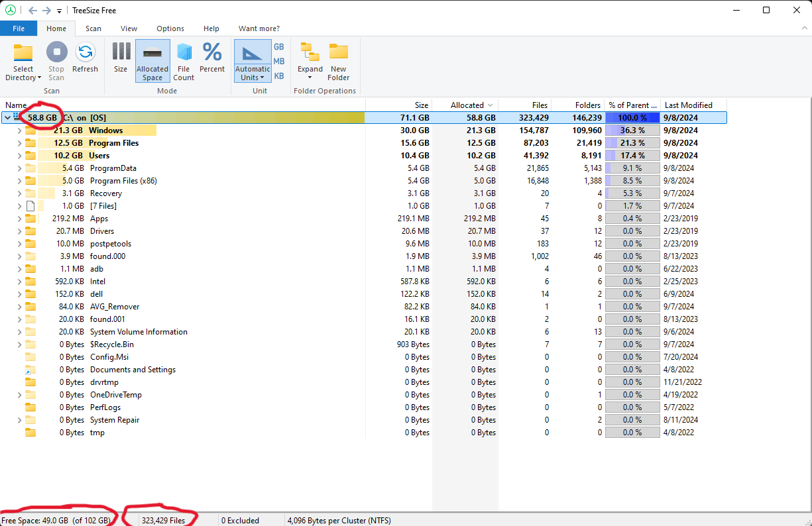The height and width of the screenshot is (526, 812).
Task: Click the 36.3 % bar for Windows
Action: [x=632, y=131]
